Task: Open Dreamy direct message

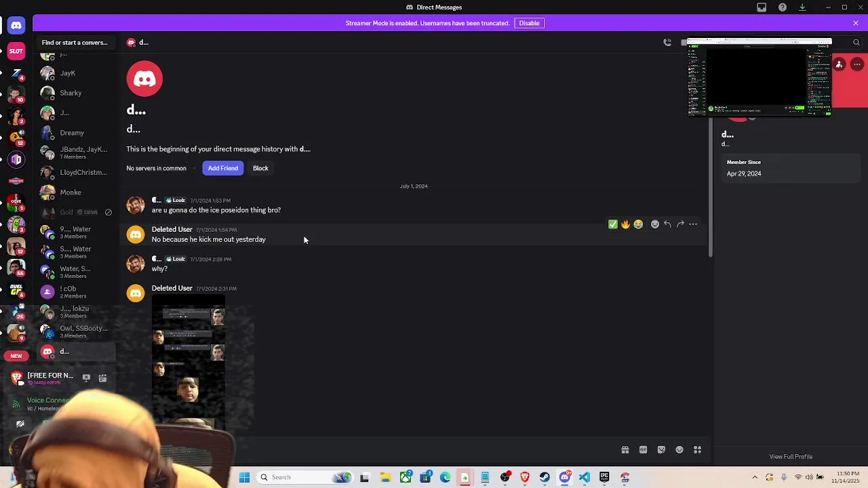Action: [76, 133]
